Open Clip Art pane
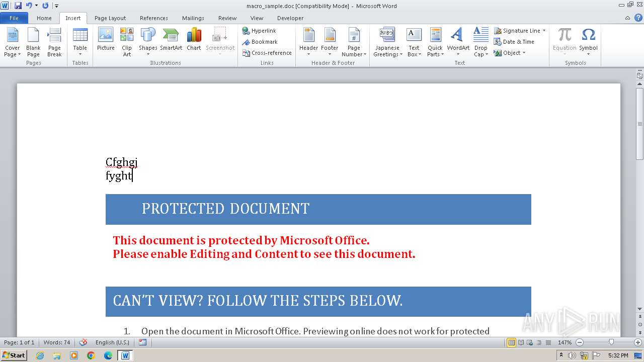644x362 pixels. (127, 42)
